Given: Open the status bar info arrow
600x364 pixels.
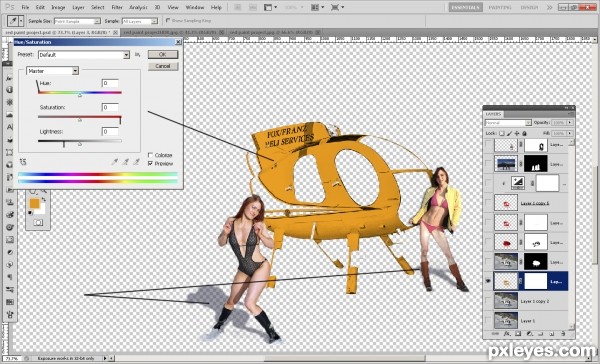Looking at the screenshot, I should click(105, 359).
